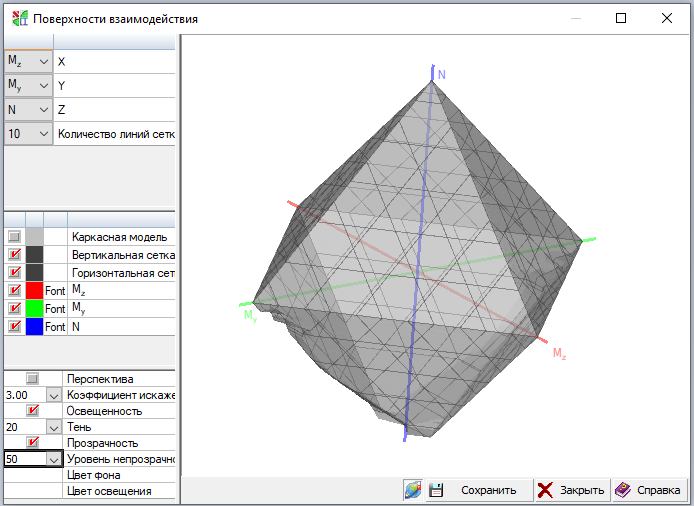Screen dimensions: 694x506
Task: Click the purple book Справка icon
Action: 623,490
